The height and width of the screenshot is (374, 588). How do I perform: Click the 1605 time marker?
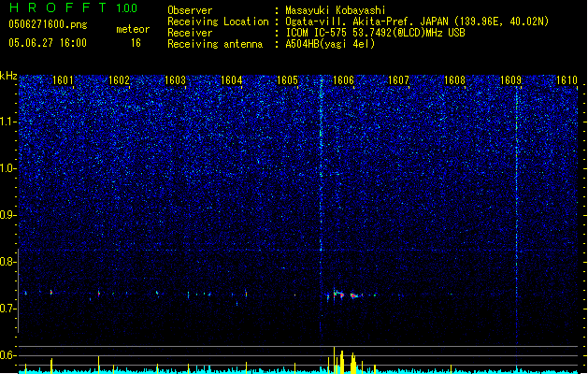[x=287, y=80]
